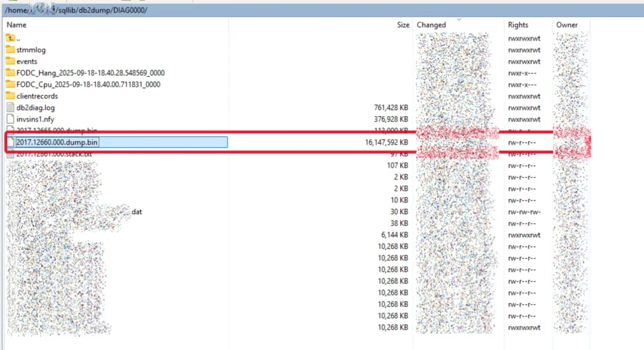The image size is (644, 350).
Task: Sort files by the Size column header
Action: [x=402, y=25]
